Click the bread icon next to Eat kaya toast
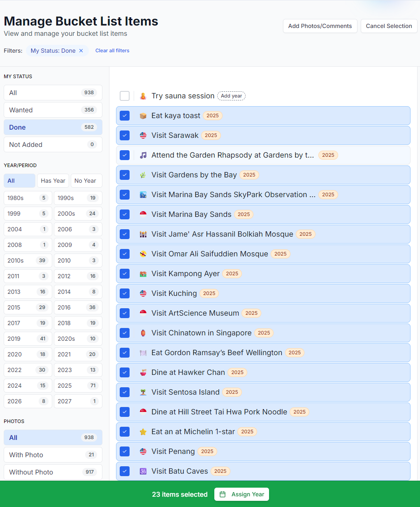The image size is (420, 507). [x=143, y=116]
